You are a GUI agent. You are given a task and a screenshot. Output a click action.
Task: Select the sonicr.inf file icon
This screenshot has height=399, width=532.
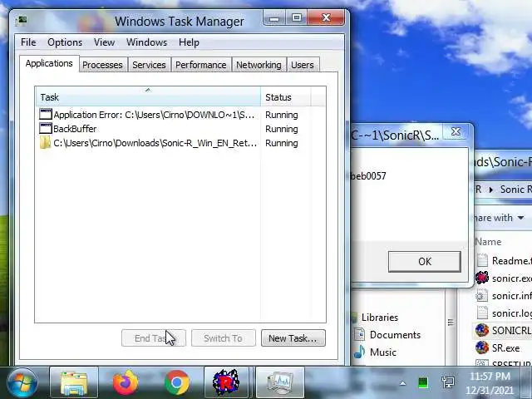coord(482,296)
